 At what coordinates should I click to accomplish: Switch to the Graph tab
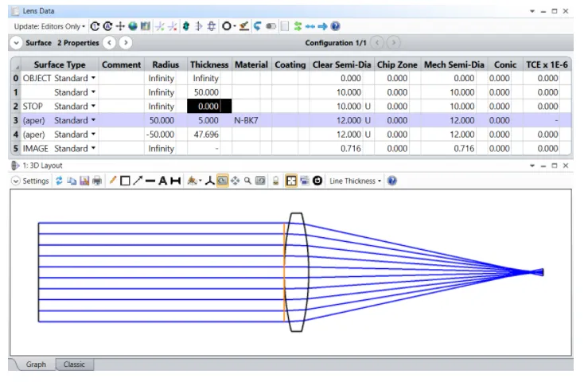tap(36, 364)
